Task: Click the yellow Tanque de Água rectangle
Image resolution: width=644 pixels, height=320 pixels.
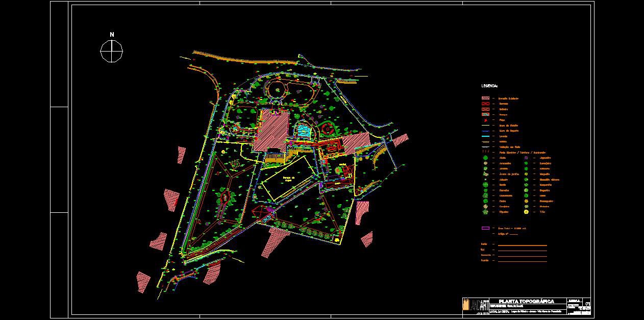Action: tap(288, 179)
